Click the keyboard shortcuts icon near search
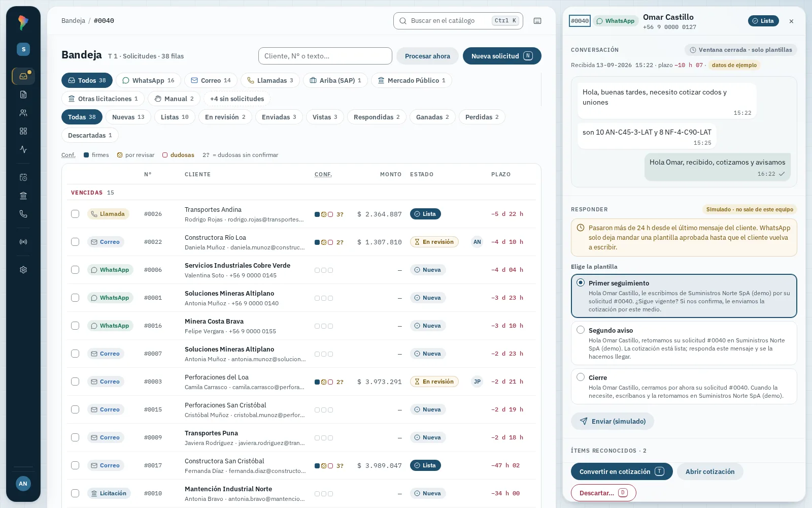Screen dimensions: 812x508 point(537,21)
